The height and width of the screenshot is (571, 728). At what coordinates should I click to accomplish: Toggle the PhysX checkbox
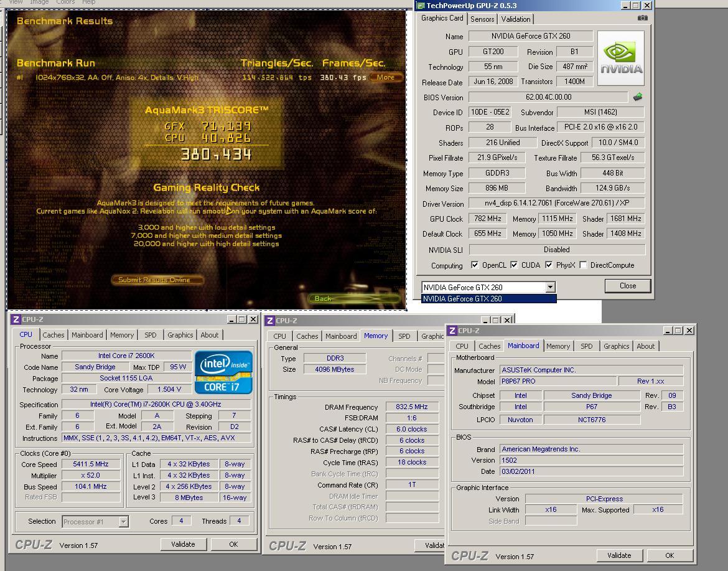click(x=549, y=265)
